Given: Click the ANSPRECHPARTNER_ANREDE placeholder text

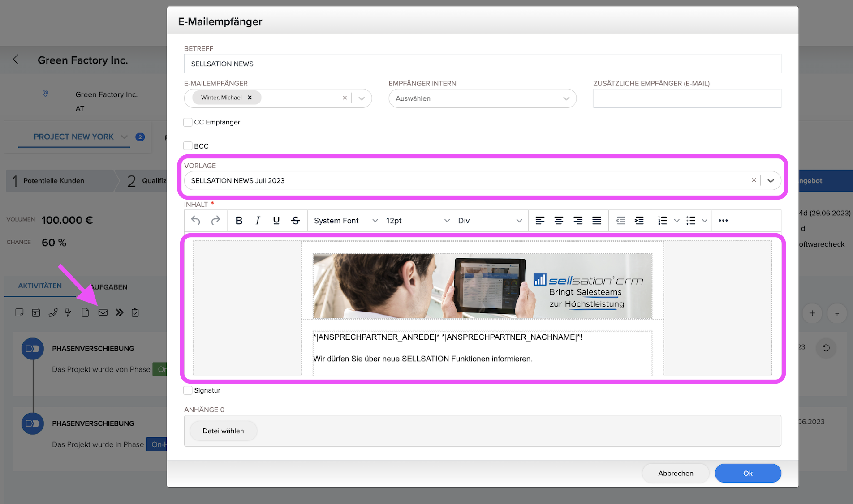Looking at the screenshot, I should [376, 337].
